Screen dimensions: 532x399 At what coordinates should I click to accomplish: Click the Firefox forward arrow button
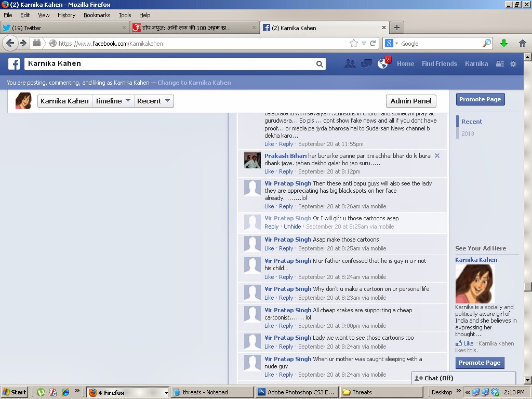23,43
